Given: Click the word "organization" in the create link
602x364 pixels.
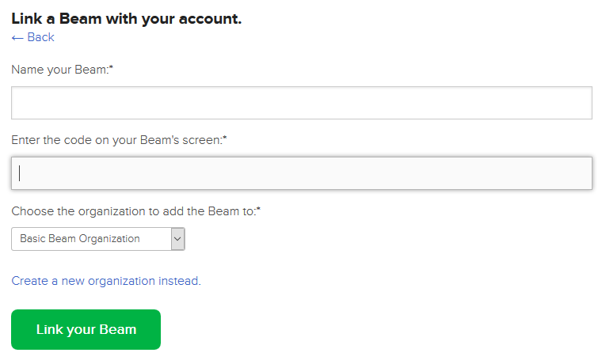Looking at the screenshot, I should [121, 281].
